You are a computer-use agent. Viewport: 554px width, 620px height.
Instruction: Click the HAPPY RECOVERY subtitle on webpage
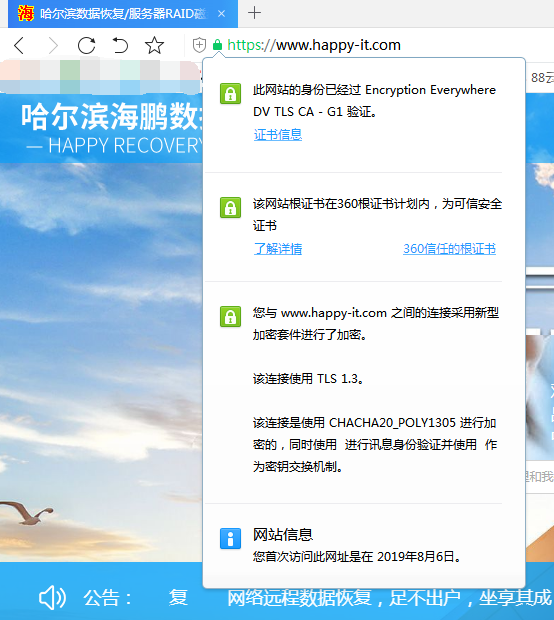125,146
